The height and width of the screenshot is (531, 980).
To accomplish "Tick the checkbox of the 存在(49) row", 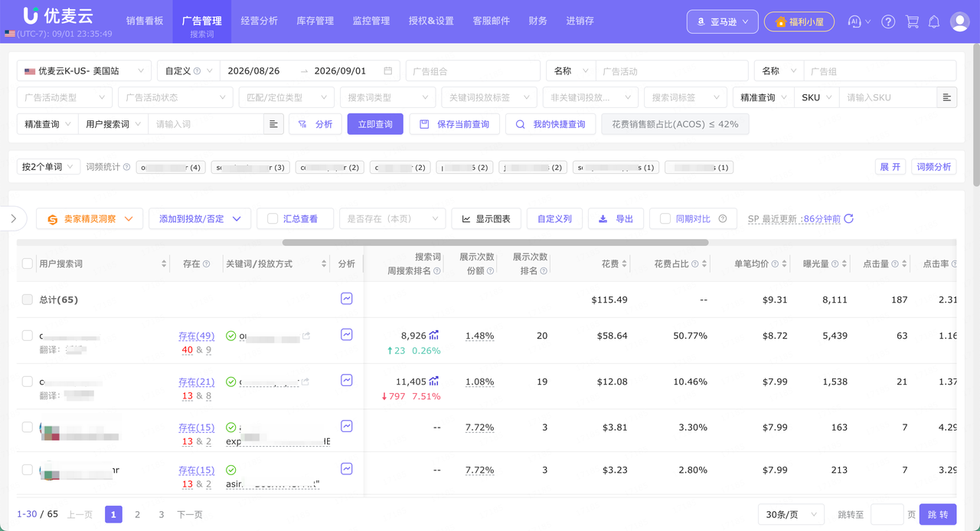I will [28, 336].
